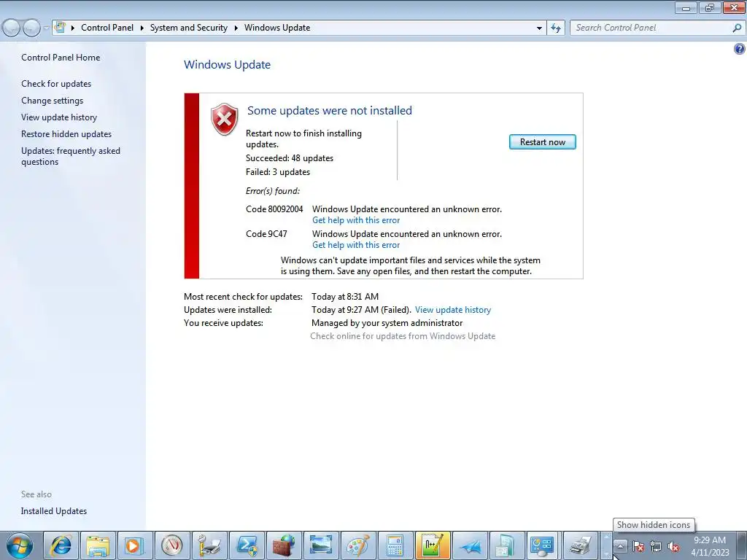The height and width of the screenshot is (560, 747).
Task: Expand arrow after System and Security breadcrumb
Action: pos(236,28)
